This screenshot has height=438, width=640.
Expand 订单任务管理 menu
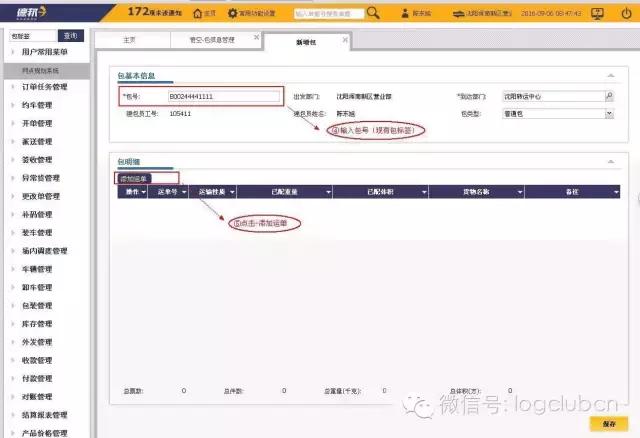point(44,87)
